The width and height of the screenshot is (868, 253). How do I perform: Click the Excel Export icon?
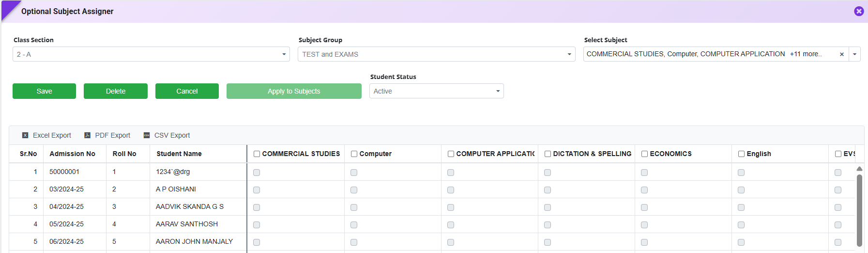click(x=25, y=135)
